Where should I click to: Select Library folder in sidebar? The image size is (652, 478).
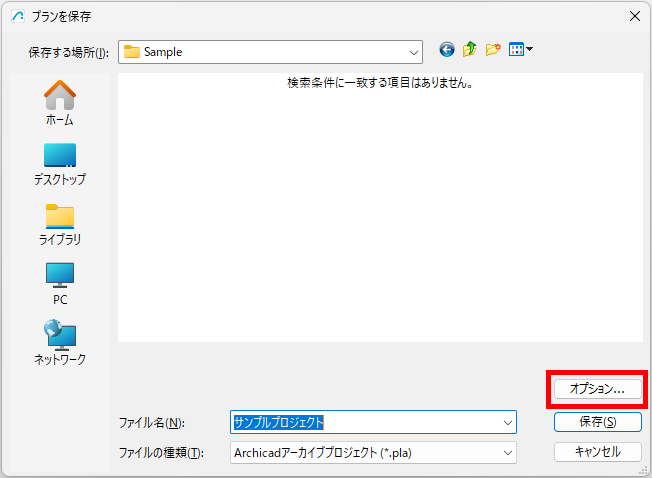(x=60, y=225)
